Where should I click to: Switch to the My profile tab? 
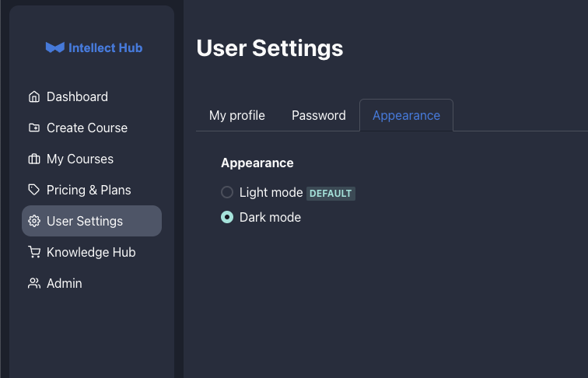coord(237,115)
